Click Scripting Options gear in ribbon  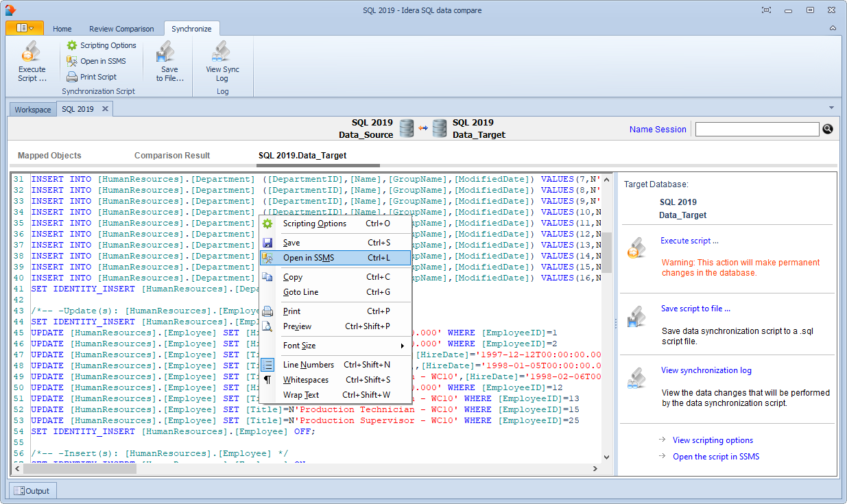(x=72, y=45)
